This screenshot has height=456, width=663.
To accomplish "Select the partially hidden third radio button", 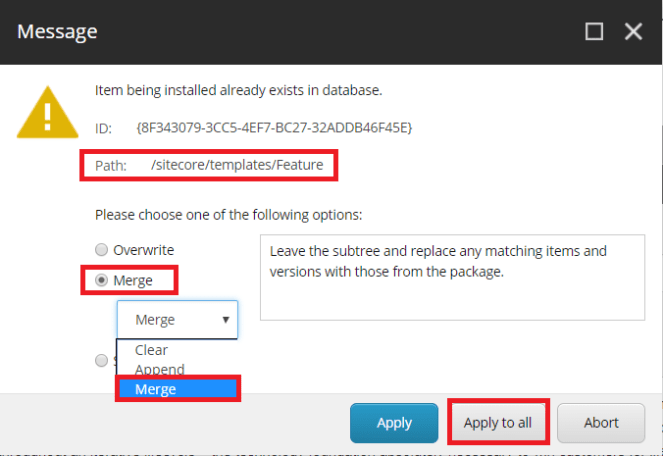I will coord(101,360).
